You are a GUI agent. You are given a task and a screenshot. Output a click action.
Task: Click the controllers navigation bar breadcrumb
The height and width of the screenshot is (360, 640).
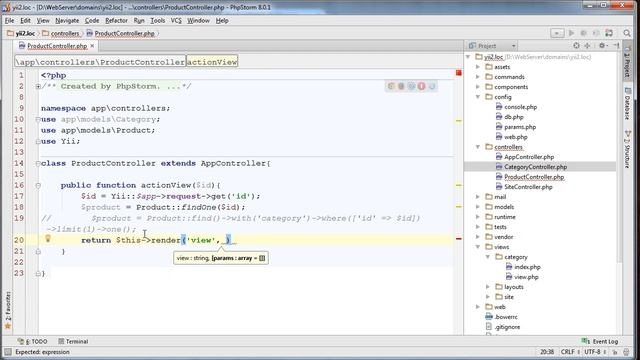(x=61, y=33)
